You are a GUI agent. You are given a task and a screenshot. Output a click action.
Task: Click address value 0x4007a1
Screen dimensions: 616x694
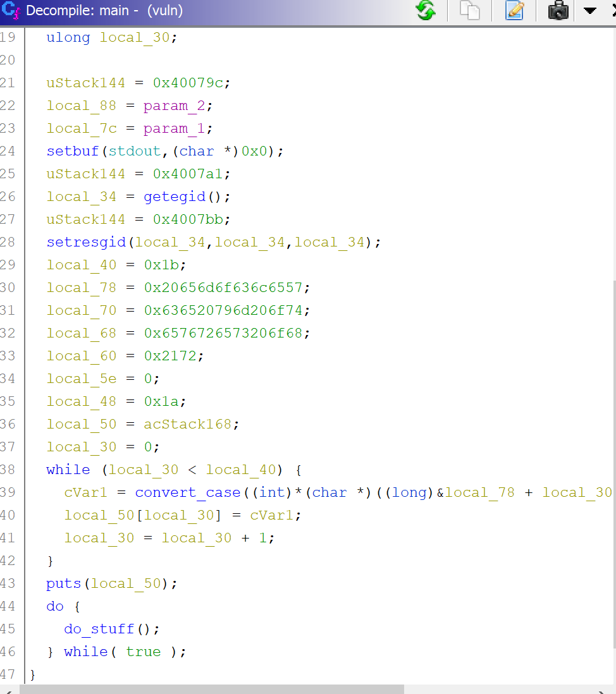tap(188, 174)
